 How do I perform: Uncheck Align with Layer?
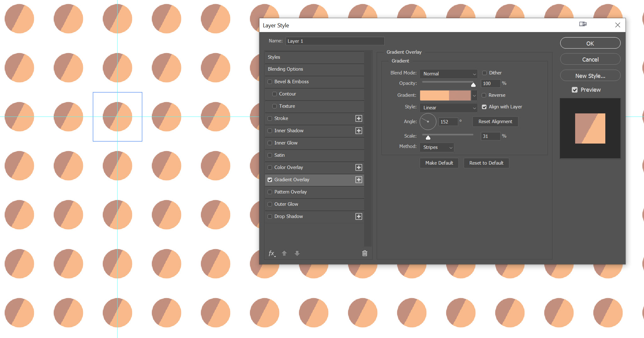[484, 107]
